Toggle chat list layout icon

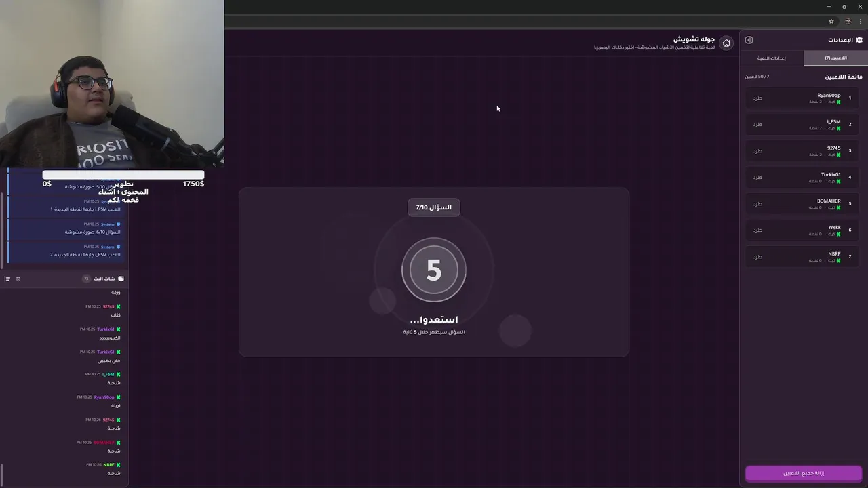pyautogui.click(x=7, y=279)
